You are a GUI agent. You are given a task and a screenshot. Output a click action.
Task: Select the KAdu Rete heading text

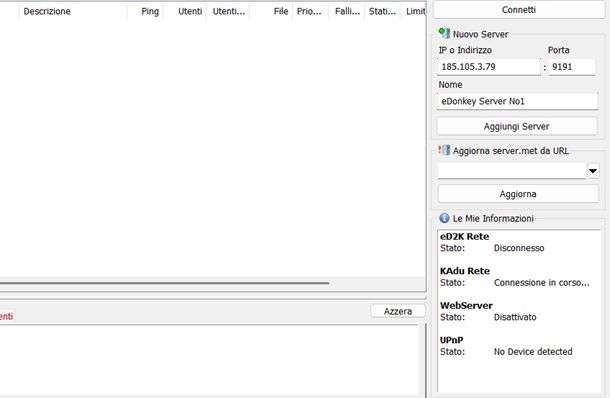pyautogui.click(x=465, y=271)
